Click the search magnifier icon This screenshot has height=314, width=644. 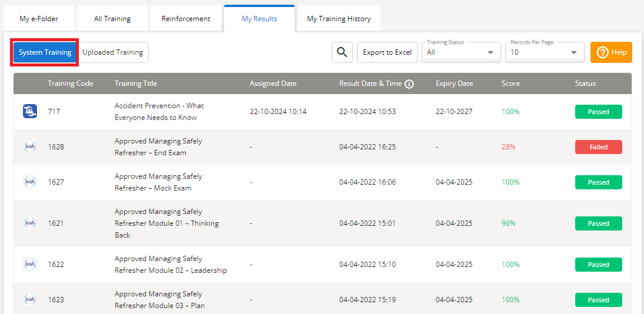342,52
